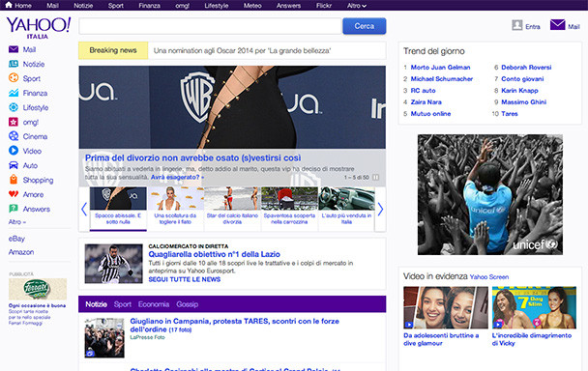Open trend 'Zaira Nara'
Screen dimensions: 588x371
point(426,102)
